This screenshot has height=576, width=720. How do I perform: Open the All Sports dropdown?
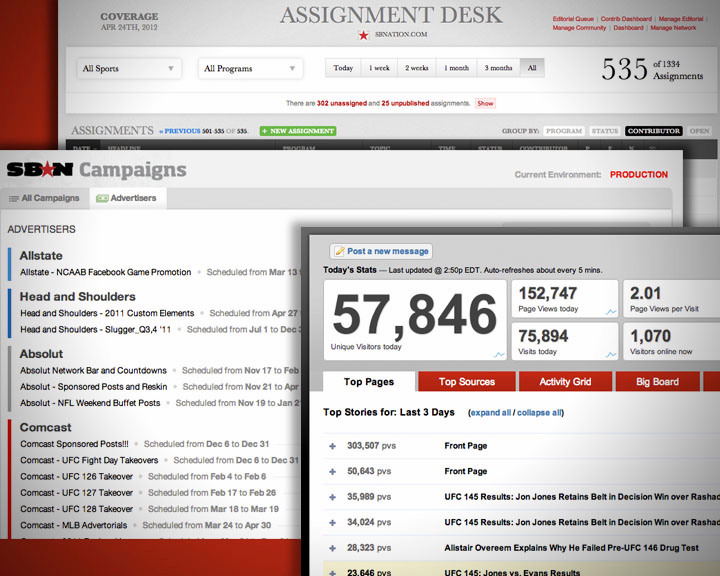(129, 68)
